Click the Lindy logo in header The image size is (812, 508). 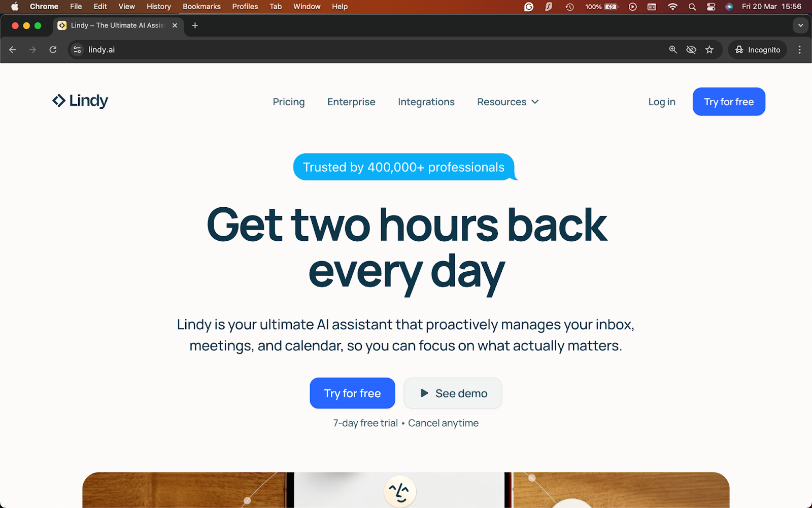80,101
